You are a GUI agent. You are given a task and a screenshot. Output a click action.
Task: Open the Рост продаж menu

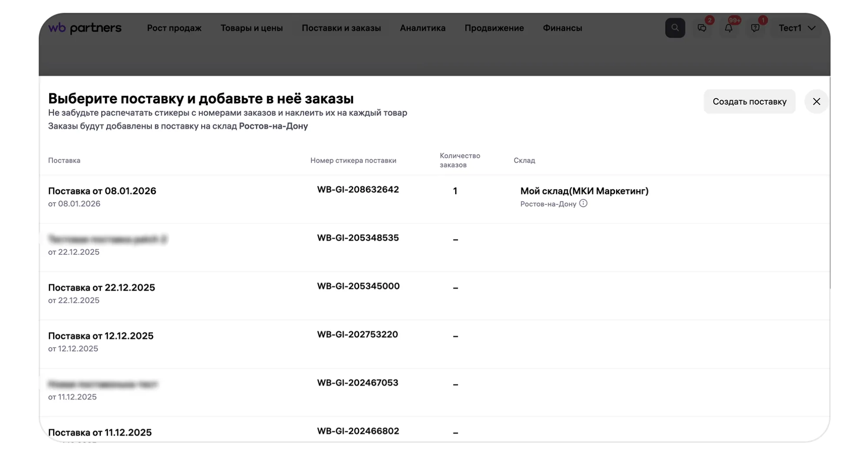pos(174,28)
